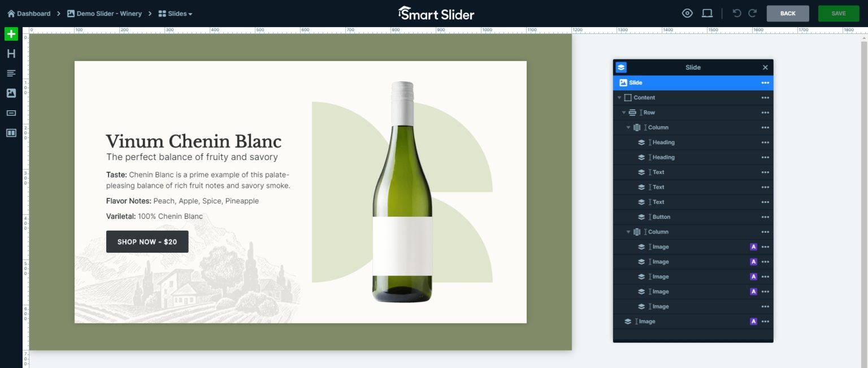Add a Text layer using the sidebar icon
Screen dimensions: 868x368
[11, 73]
